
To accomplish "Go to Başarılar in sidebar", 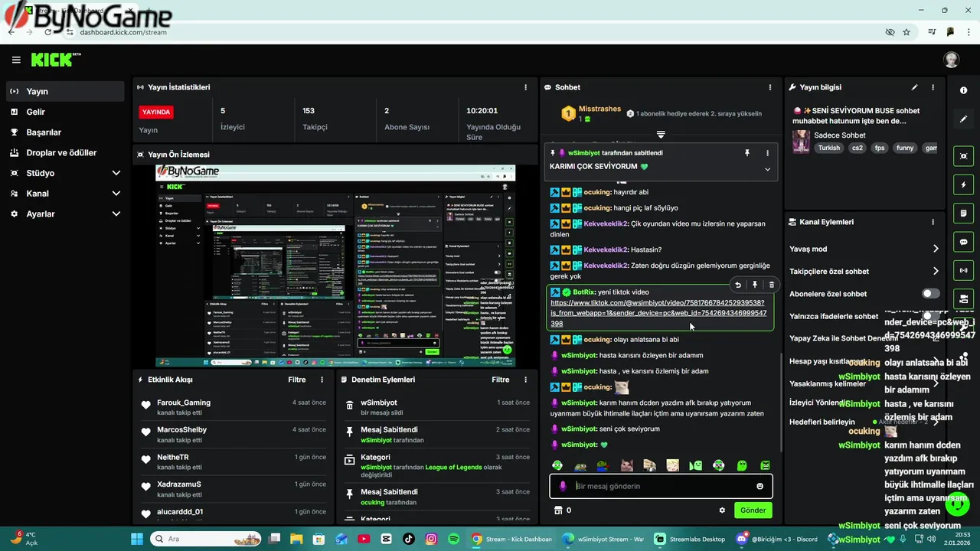I will [65, 132].
